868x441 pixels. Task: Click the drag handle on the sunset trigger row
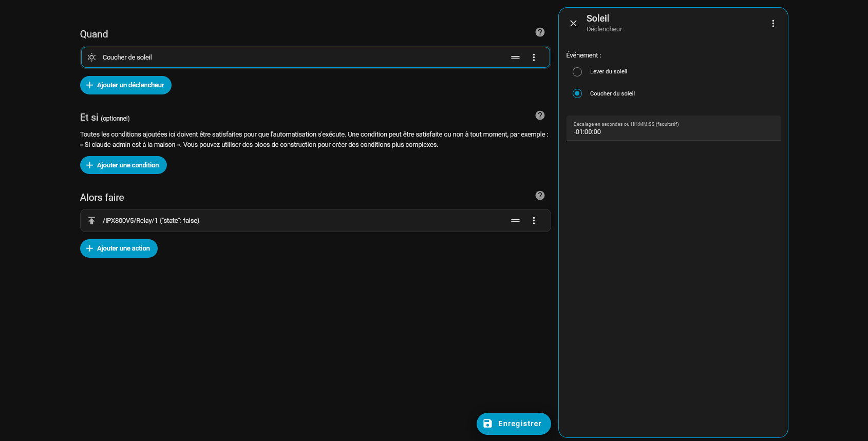pyautogui.click(x=515, y=57)
